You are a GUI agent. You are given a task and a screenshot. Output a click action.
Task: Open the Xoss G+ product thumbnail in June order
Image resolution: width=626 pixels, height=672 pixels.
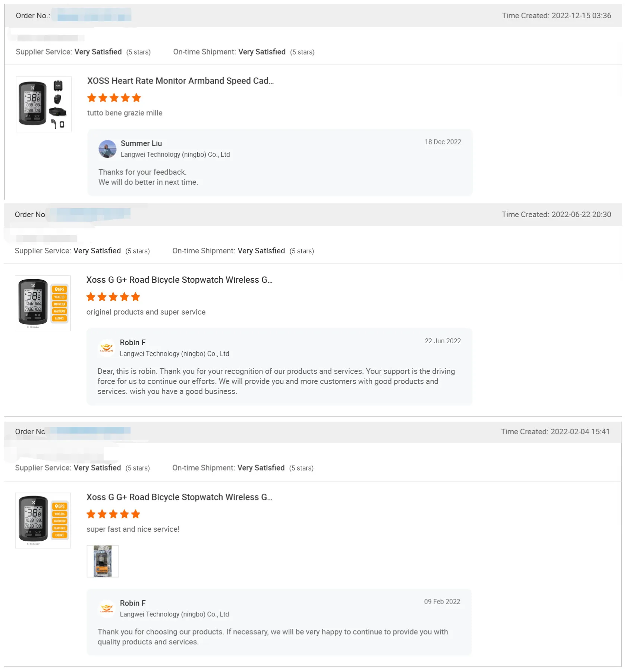pos(43,303)
